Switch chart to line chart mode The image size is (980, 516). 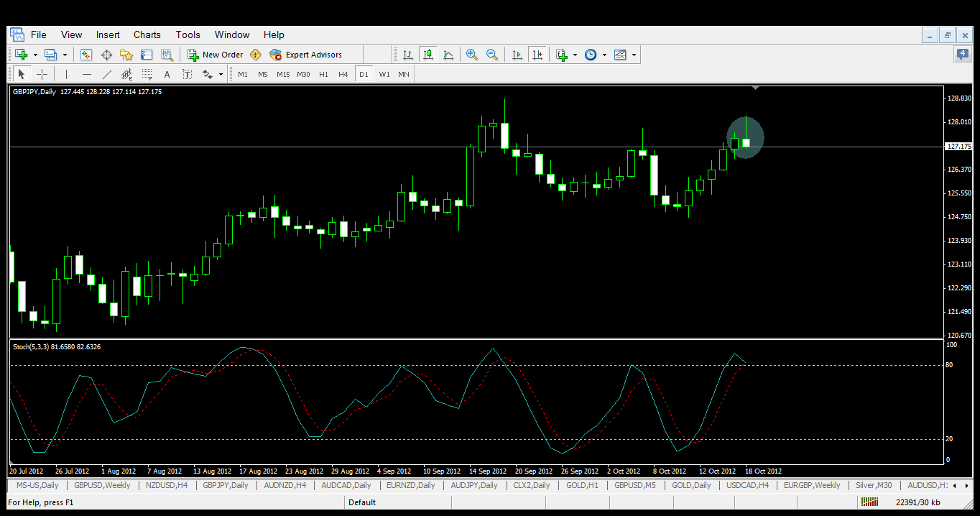448,55
